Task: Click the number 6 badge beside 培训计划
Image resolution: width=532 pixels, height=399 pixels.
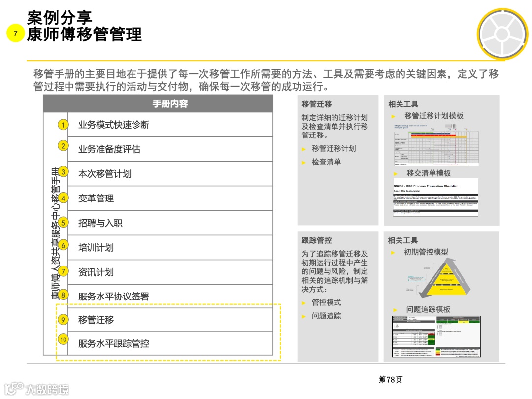Action: click(x=63, y=245)
